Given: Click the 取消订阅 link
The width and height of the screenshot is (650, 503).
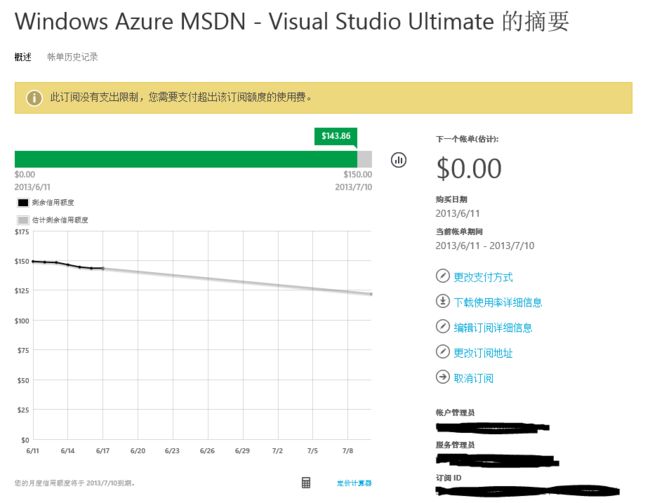Looking at the screenshot, I should pyautogui.click(x=473, y=378).
